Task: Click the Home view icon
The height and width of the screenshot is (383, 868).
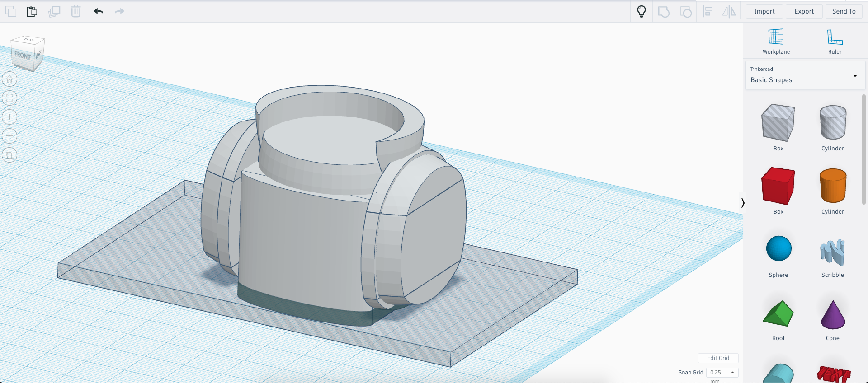Action: tap(9, 79)
